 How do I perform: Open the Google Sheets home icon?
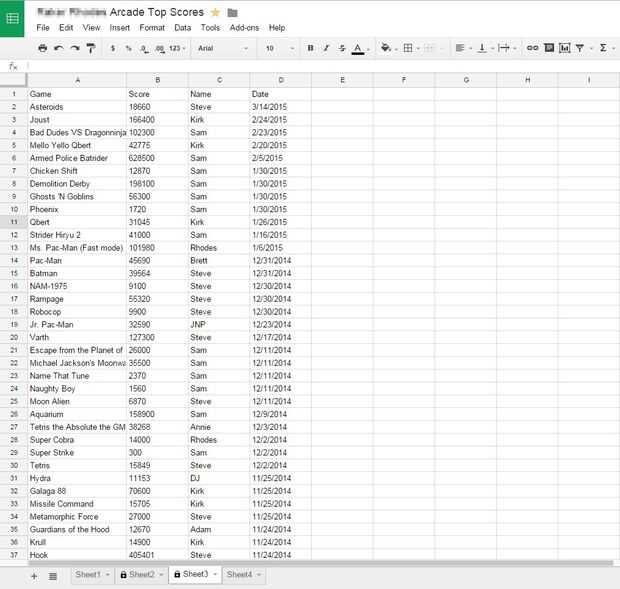(12, 19)
